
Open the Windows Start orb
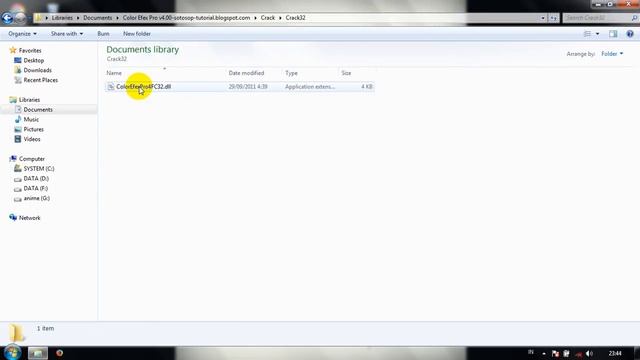click(12, 353)
